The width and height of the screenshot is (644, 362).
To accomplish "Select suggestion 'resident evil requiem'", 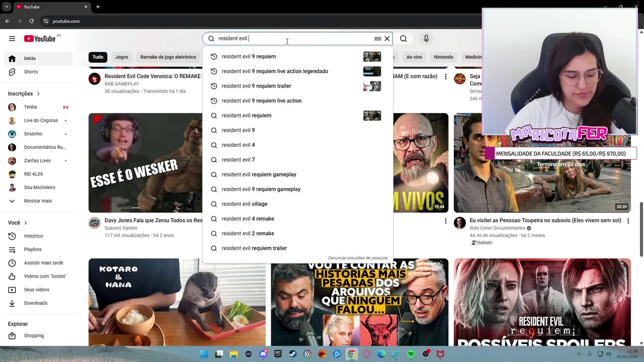I will (x=297, y=116).
